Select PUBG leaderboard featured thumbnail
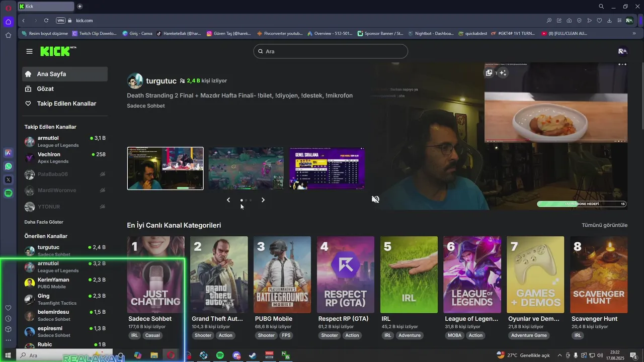This screenshot has width=644, height=362. tap(327, 168)
